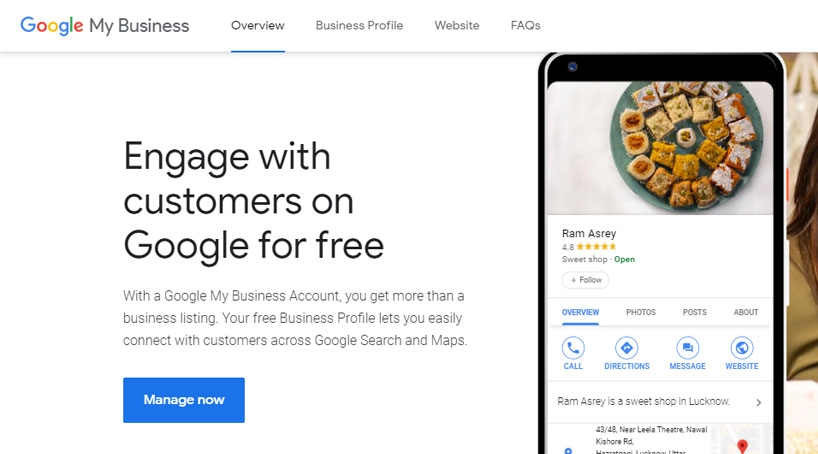818x454 pixels.
Task: Tap the Message chat icon
Action: click(x=688, y=348)
